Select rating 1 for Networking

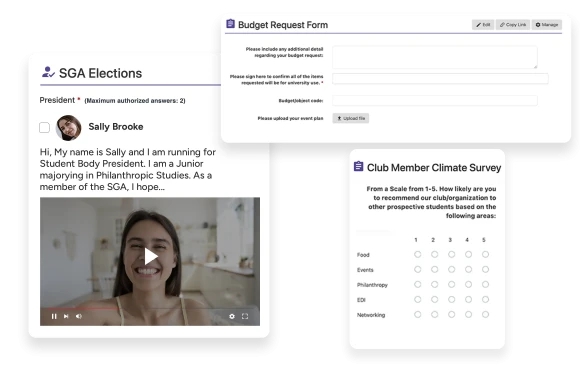[x=418, y=315]
